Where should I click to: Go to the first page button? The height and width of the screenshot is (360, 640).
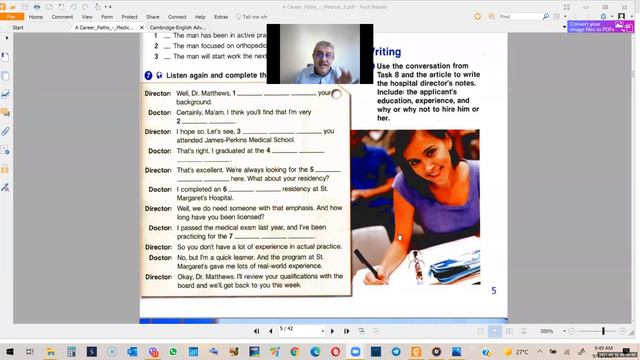click(256, 331)
